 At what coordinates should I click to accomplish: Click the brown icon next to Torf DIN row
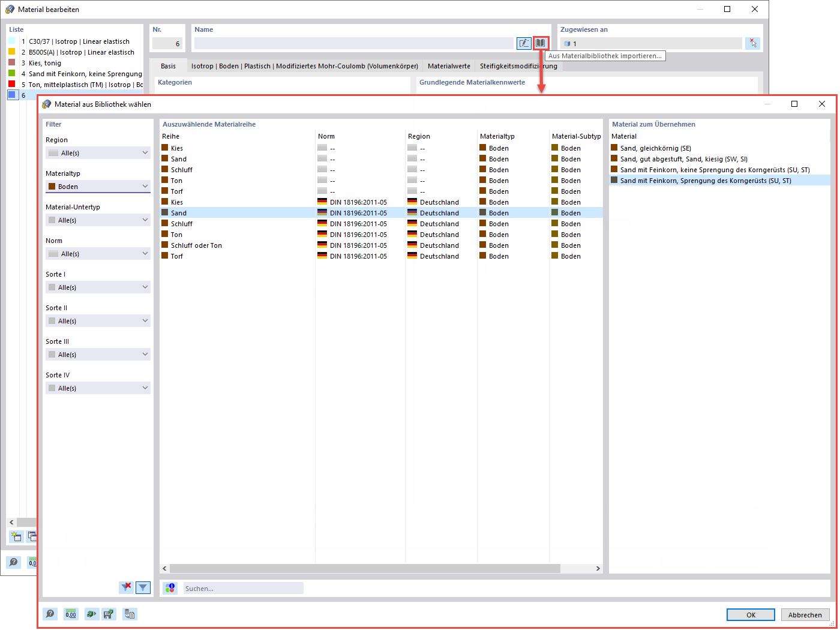(x=165, y=256)
